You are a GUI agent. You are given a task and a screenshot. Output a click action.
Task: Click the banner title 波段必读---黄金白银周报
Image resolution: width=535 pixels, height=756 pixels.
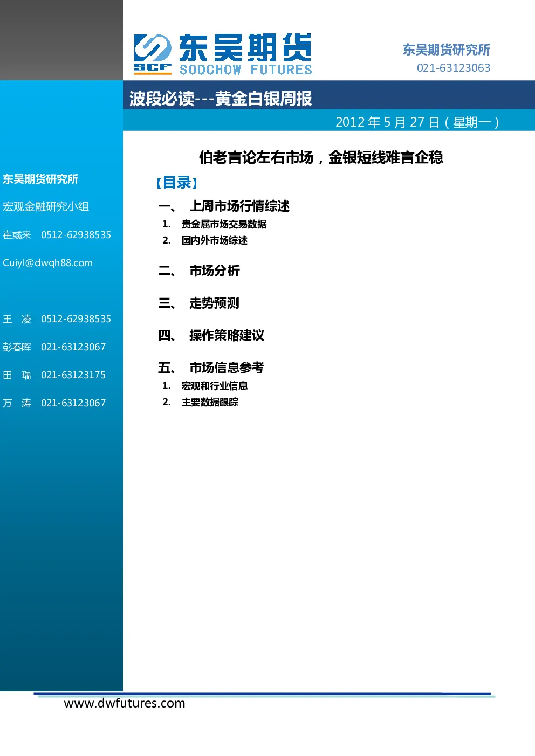(221, 99)
